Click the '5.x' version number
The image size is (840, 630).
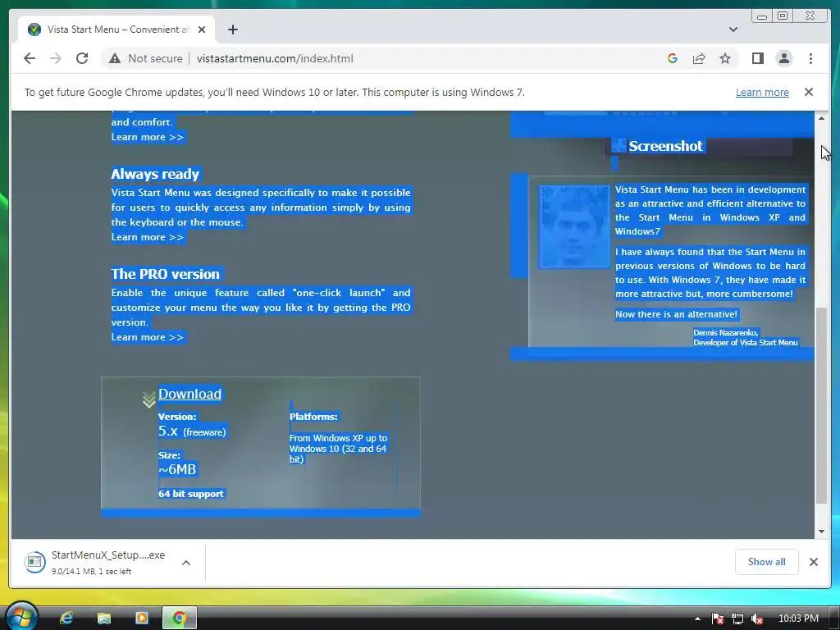tap(167, 431)
